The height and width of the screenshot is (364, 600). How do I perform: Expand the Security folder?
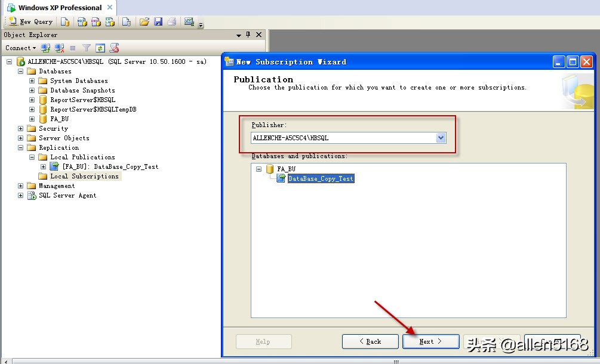21,128
